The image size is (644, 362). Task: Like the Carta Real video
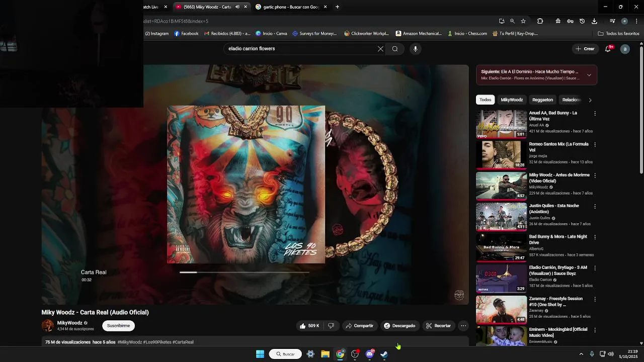tap(309, 326)
